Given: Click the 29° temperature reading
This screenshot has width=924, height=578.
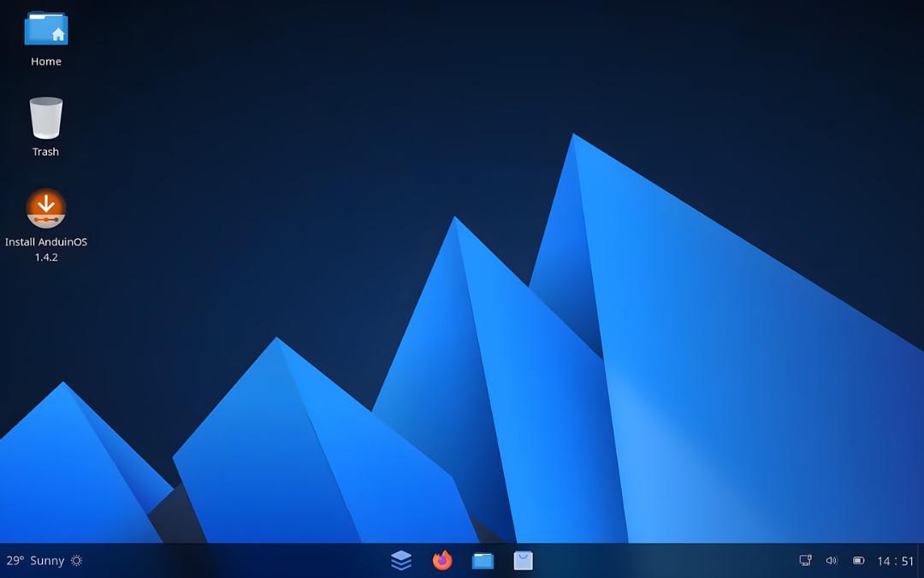Looking at the screenshot, I should click(x=15, y=560).
